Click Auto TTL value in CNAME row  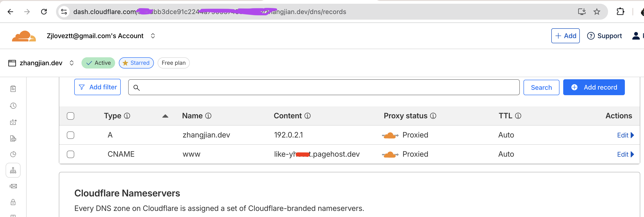506,154
